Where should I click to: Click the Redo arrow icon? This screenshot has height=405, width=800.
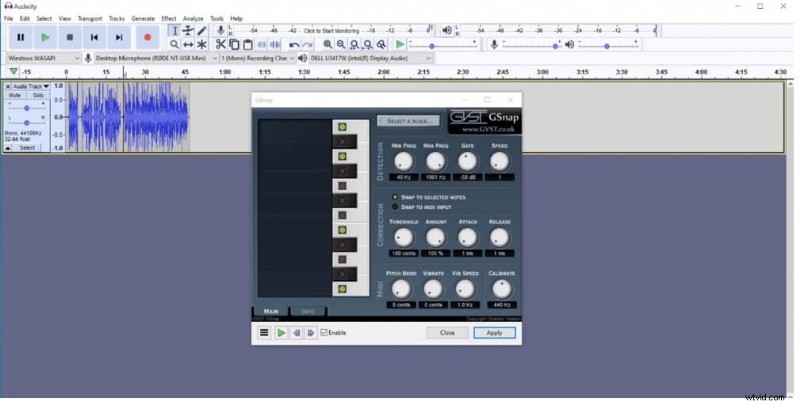(308, 44)
